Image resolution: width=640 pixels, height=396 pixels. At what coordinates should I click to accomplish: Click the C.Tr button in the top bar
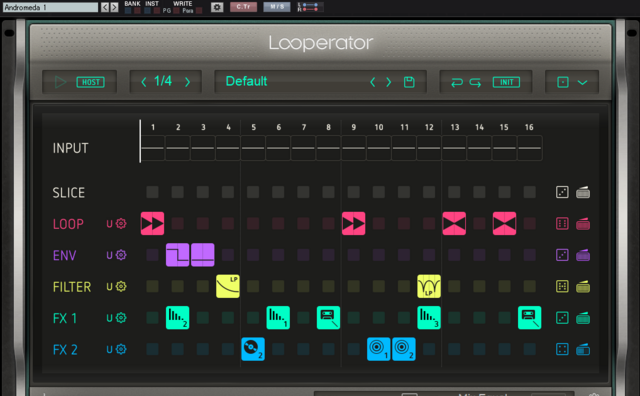(243, 7)
